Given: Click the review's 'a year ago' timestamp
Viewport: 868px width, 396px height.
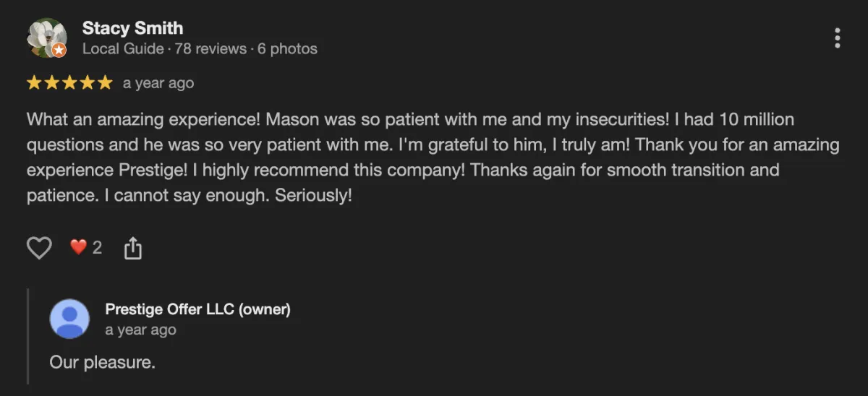Looking at the screenshot, I should pos(158,83).
